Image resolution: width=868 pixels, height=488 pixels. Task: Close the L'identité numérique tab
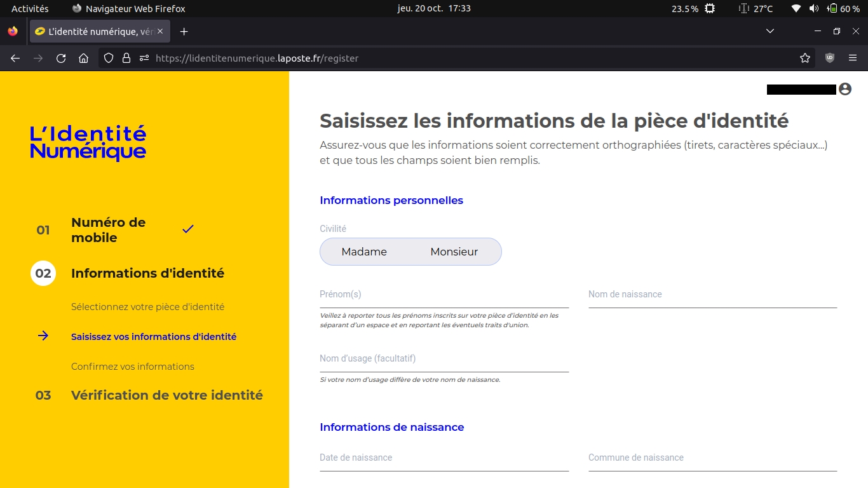[x=160, y=31]
